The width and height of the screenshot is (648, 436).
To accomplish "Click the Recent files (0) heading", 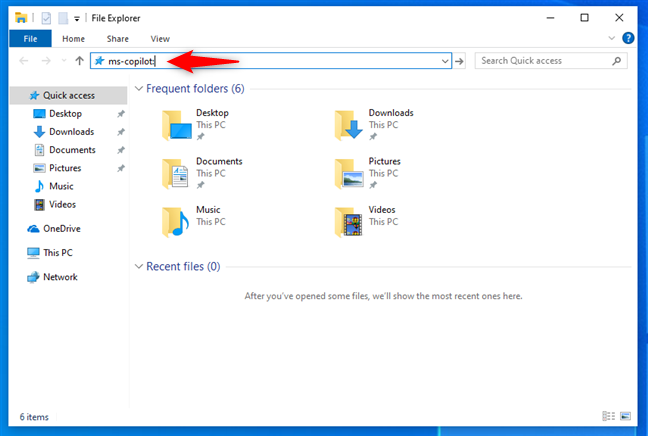I will click(x=183, y=267).
